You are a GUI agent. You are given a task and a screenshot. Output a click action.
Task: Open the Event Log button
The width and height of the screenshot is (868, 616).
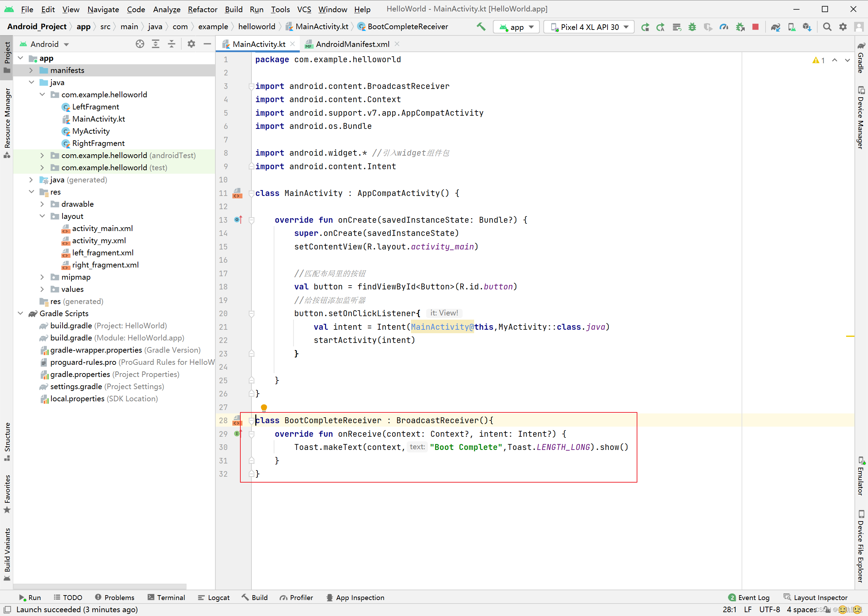pos(749,598)
